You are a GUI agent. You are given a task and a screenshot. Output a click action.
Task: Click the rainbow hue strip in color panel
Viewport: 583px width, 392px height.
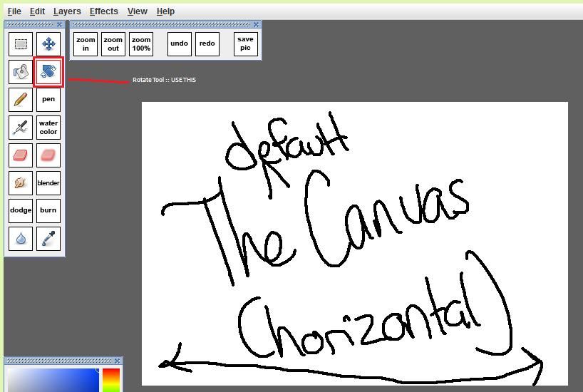110,380
